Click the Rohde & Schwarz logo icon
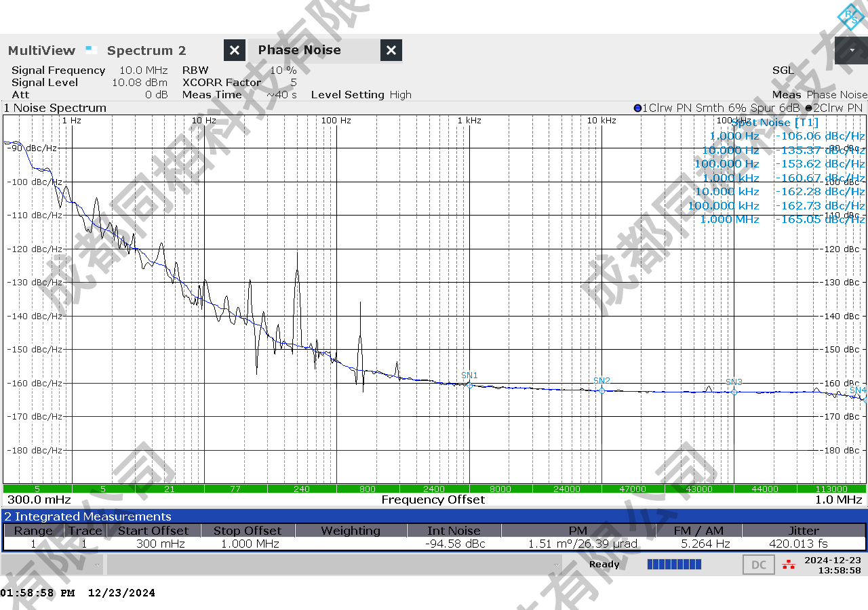The image size is (868, 610). pos(850,16)
